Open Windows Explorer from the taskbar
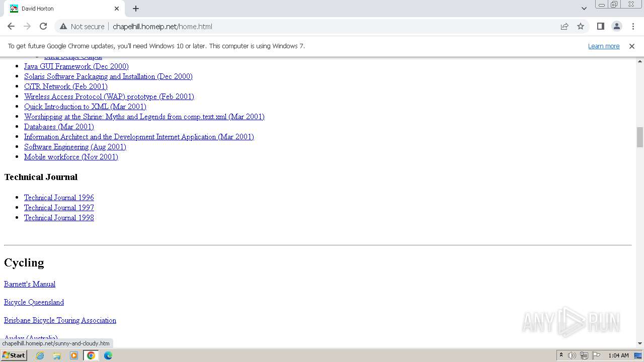 [x=57, y=355]
